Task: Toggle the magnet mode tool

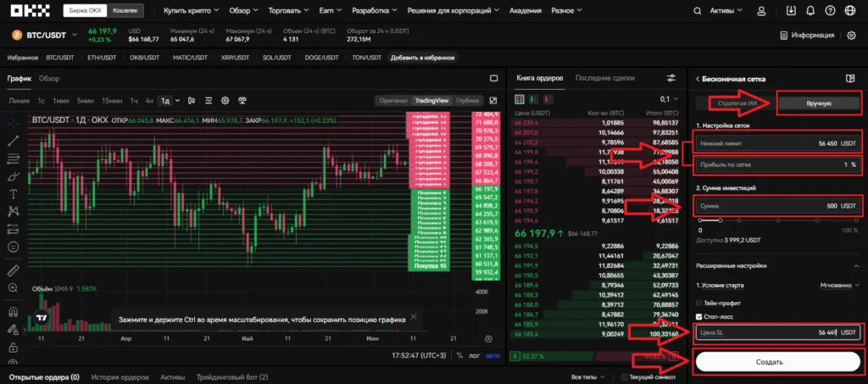Action: (x=14, y=313)
